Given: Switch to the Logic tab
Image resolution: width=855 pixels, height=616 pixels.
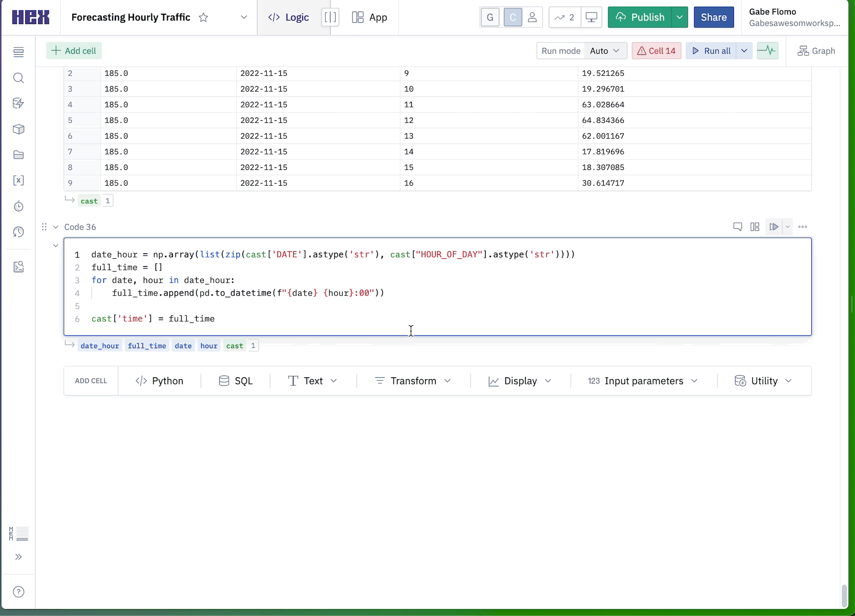Looking at the screenshot, I should pyautogui.click(x=288, y=18).
